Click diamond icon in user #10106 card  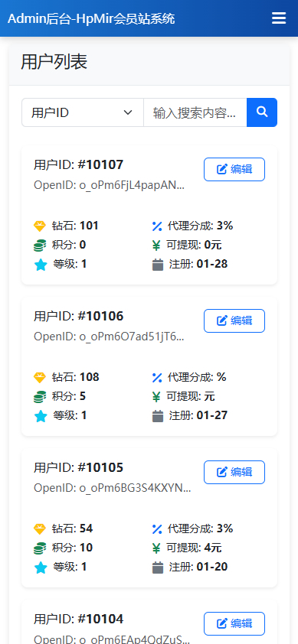tap(40, 377)
